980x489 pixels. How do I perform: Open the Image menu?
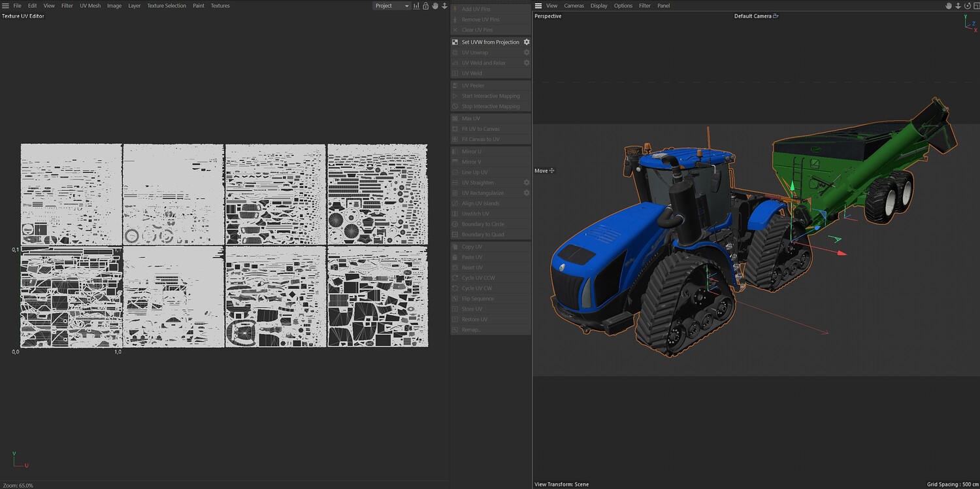114,6
